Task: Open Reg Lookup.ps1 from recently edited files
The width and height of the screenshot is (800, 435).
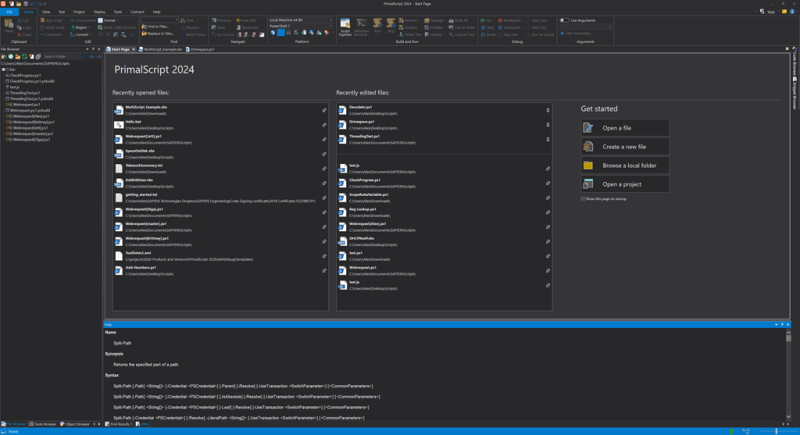Action: (x=444, y=212)
